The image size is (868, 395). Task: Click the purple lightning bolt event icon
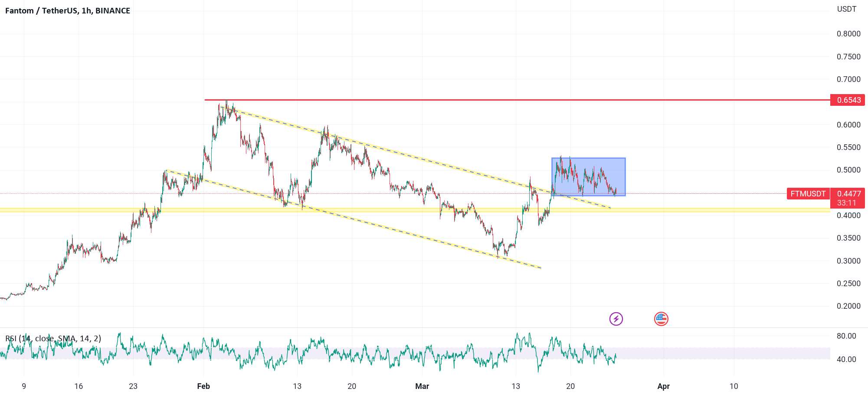click(616, 319)
